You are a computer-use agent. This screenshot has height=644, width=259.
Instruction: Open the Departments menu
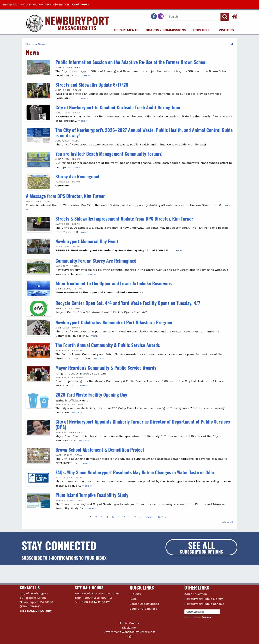point(126,30)
